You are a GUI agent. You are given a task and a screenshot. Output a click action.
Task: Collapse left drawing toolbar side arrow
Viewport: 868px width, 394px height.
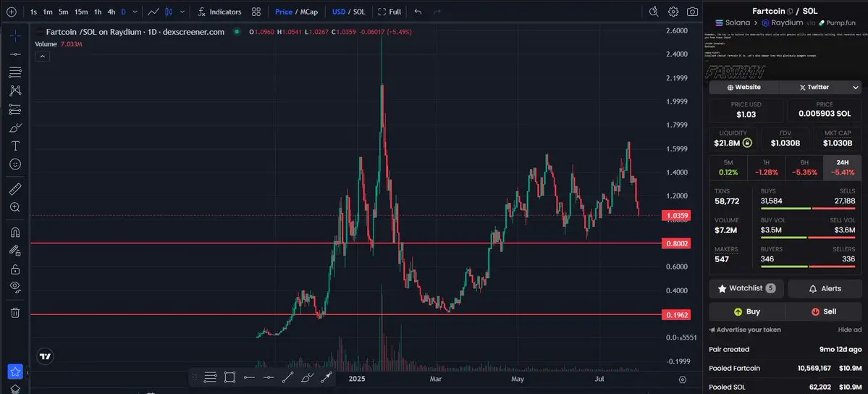click(28, 373)
